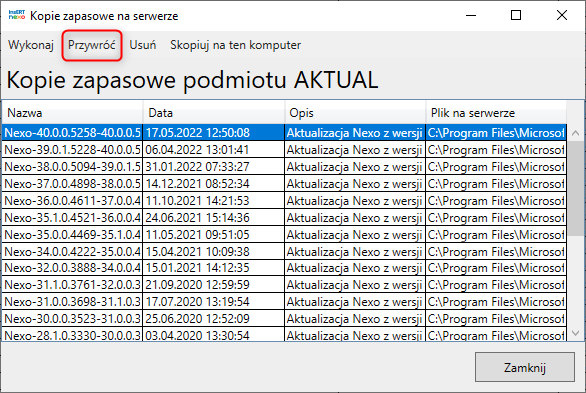Choose Przywróć to restore the backup
Viewport: 586px width, 393px height.
pyautogui.click(x=92, y=45)
